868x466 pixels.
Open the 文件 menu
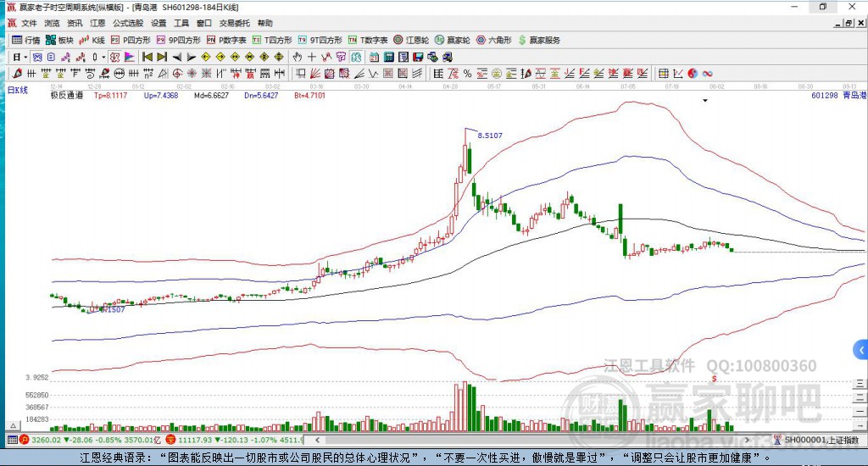29,23
